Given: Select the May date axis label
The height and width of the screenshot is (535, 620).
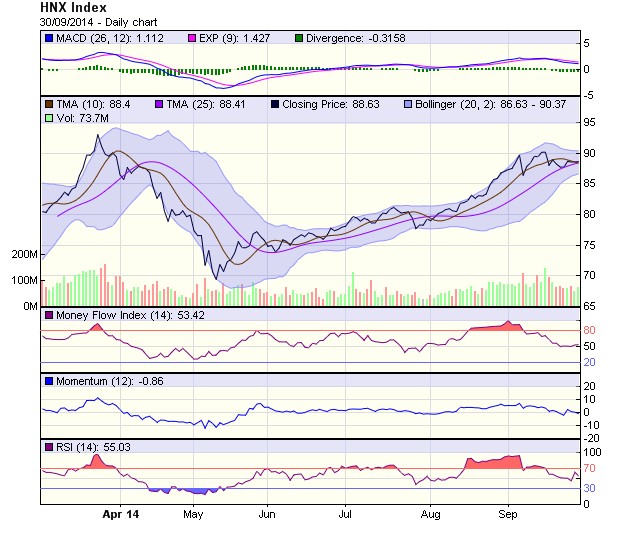Looking at the screenshot, I should (193, 514).
